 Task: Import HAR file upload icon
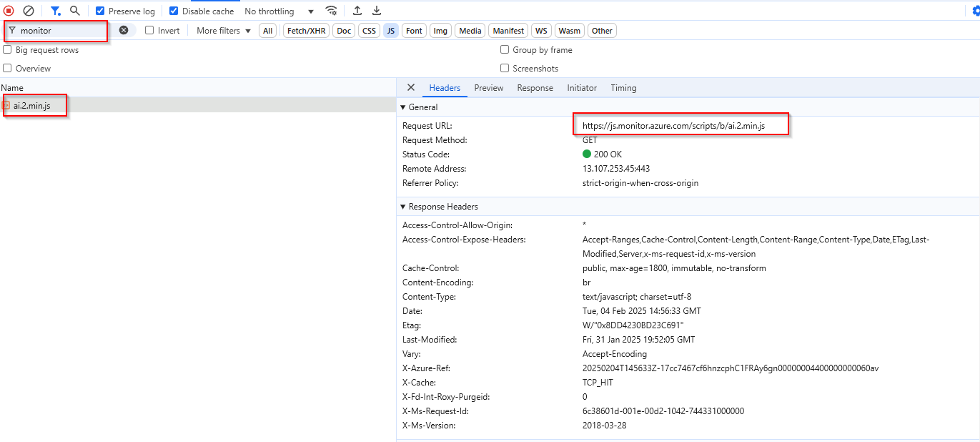click(x=357, y=11)
